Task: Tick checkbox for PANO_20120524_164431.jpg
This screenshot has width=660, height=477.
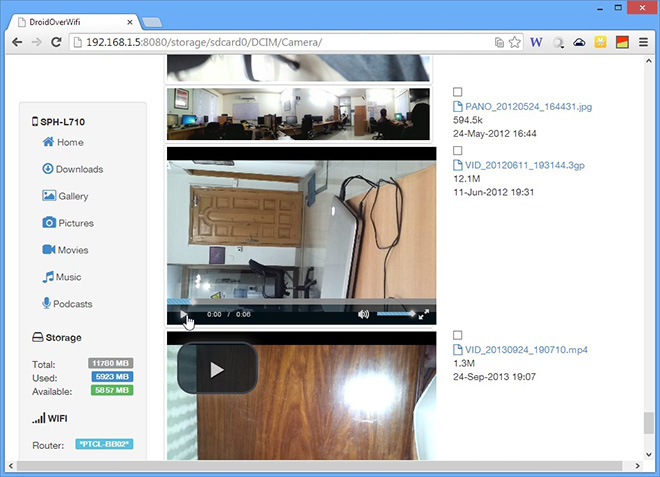Action: (x=458, y=92)
